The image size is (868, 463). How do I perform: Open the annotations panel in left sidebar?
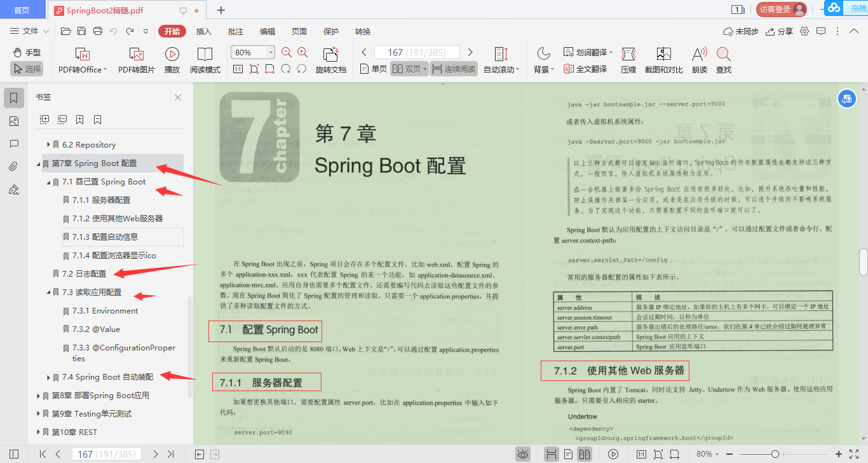(x=14, y=144)
